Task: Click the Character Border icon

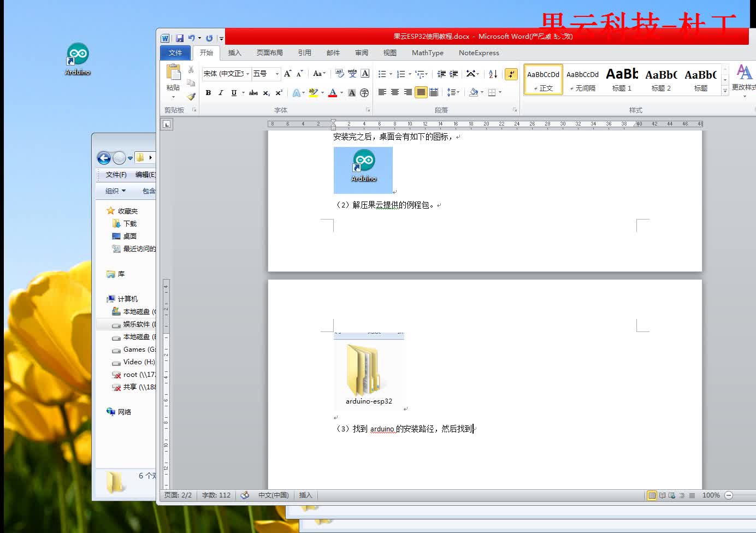Action: click(x=365, y=73)
